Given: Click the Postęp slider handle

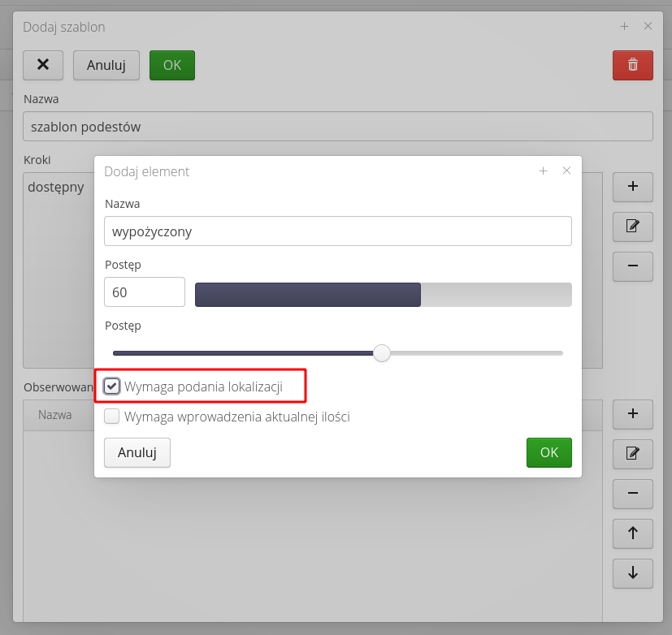Looking at the screenshot, I should pos(381,353).
